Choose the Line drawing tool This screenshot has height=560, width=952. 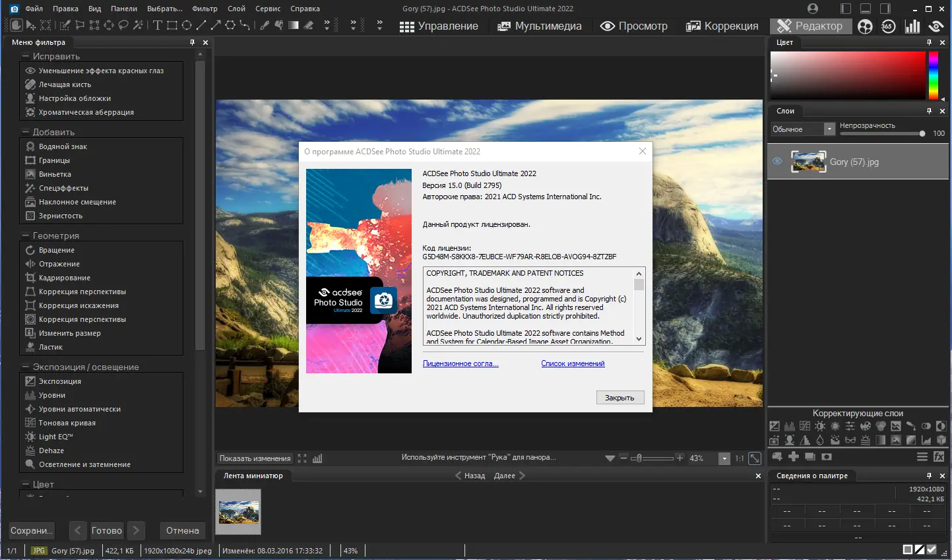point(201,26)
